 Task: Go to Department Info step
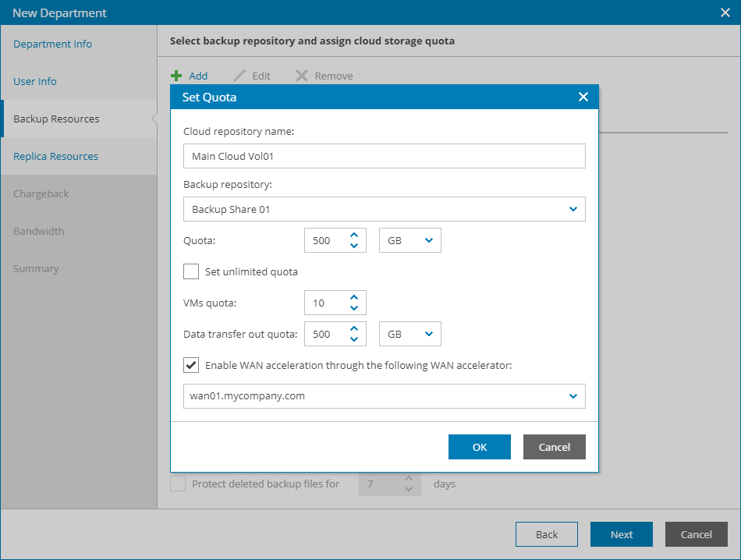[52, 44]
